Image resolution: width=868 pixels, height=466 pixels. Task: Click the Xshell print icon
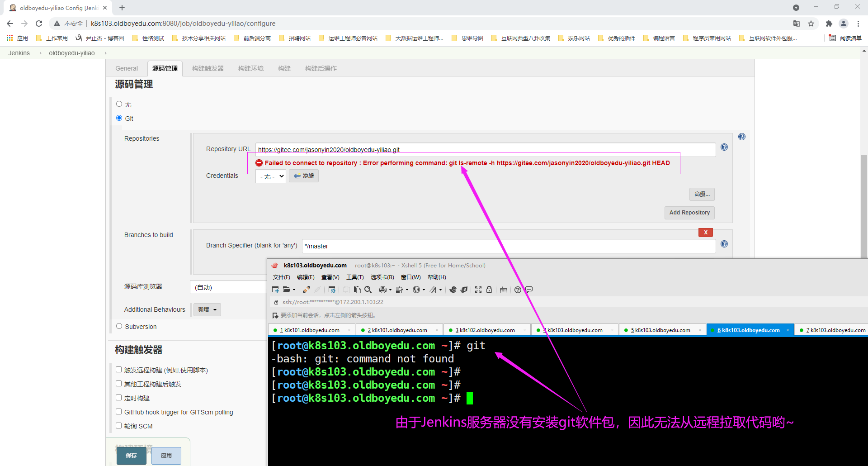click(x=383, y=290)
